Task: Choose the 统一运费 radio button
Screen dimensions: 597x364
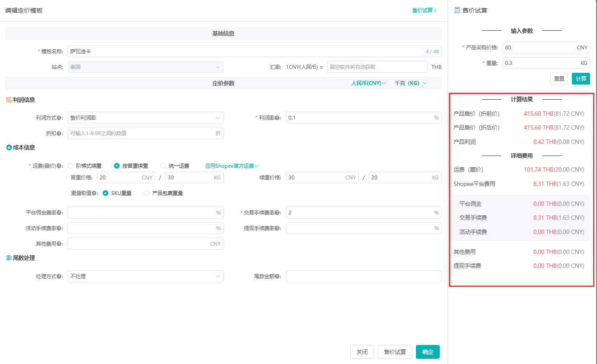Action: pyautogui.click(x=163, y=166)
